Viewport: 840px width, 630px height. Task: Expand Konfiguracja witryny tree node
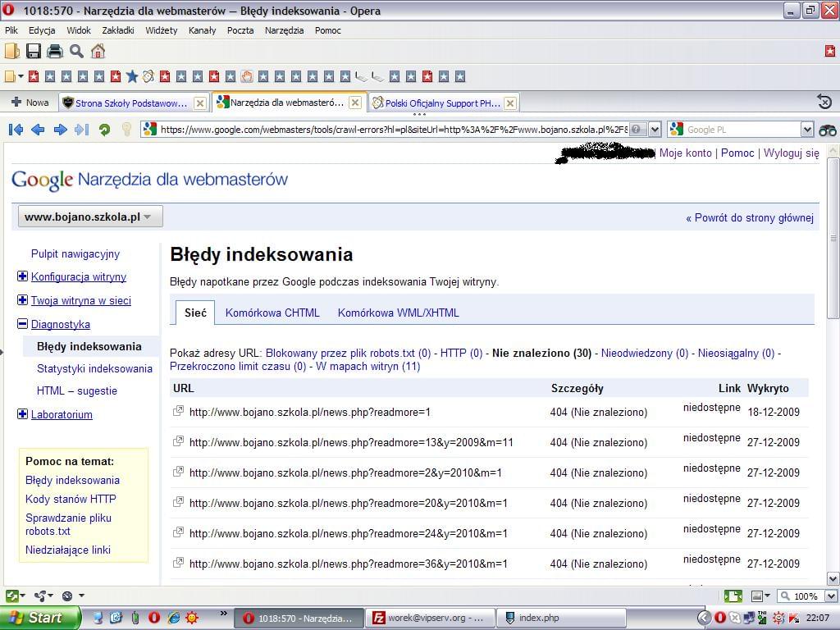point(22,276)
